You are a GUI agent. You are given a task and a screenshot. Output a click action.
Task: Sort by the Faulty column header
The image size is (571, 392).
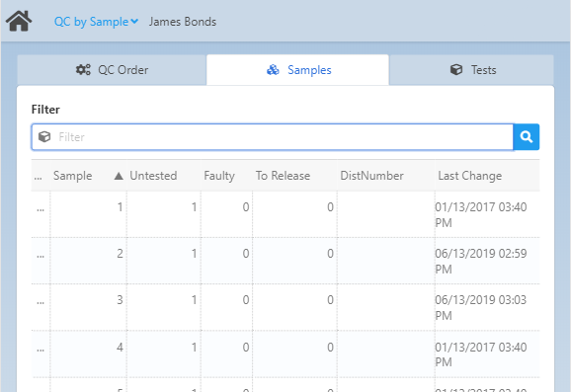tap(219, 176)
